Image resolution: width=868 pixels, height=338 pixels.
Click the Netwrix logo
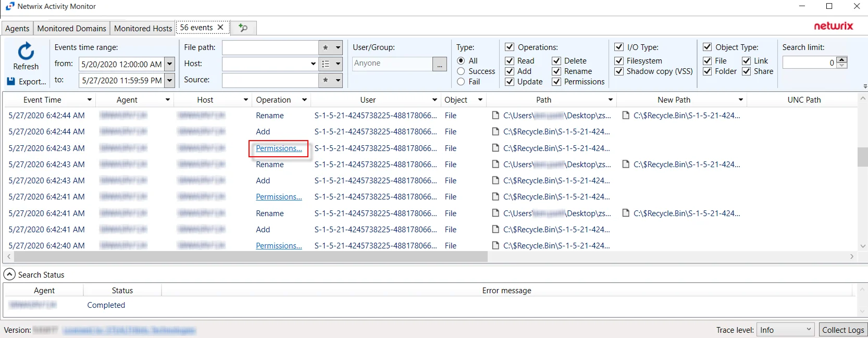[834, 26]
